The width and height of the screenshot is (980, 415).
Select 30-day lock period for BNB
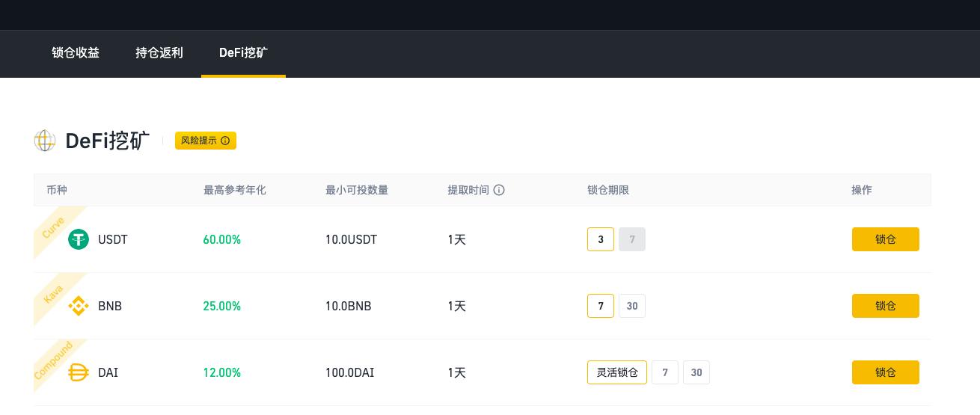pyautogui.click(x=632, y=306)
